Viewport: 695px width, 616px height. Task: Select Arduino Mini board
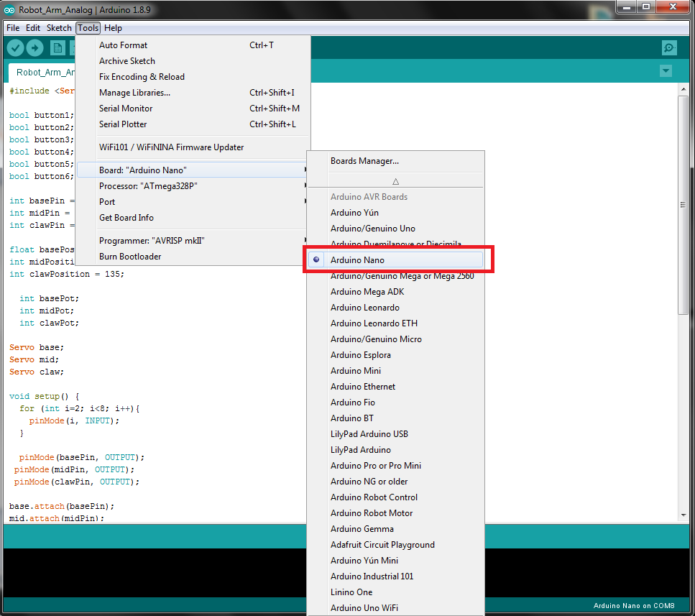pos(395,371)
